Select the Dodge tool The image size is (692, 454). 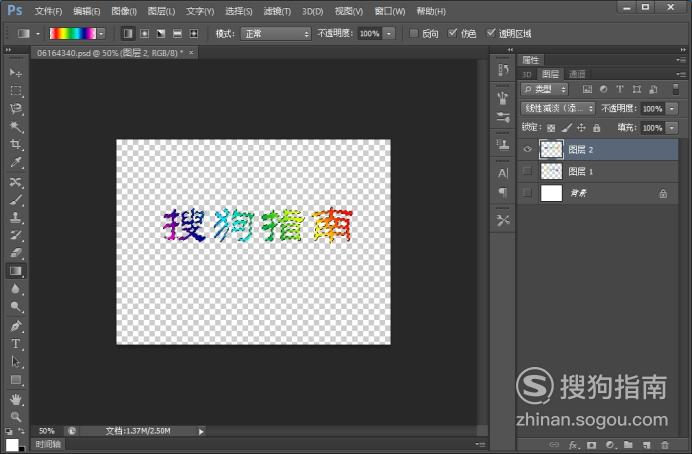point(16,307)
